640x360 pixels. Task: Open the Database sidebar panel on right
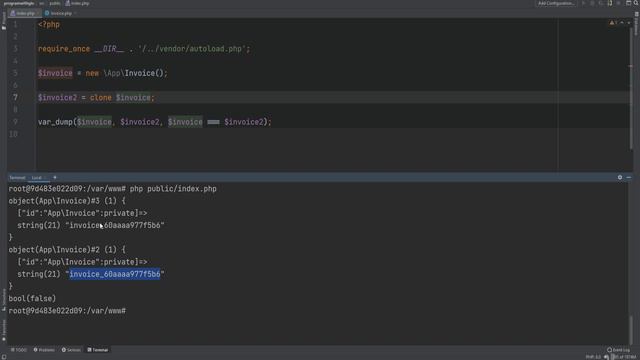coord(636,24)
